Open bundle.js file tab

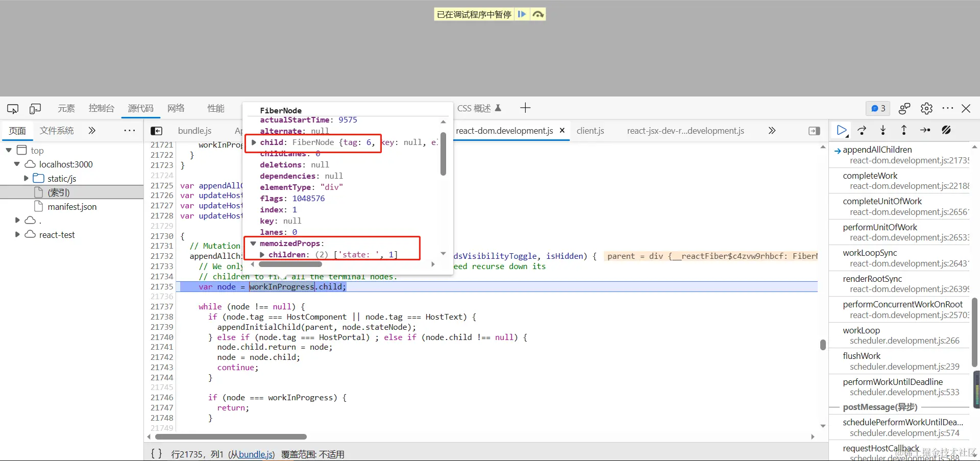click(194, 131)
